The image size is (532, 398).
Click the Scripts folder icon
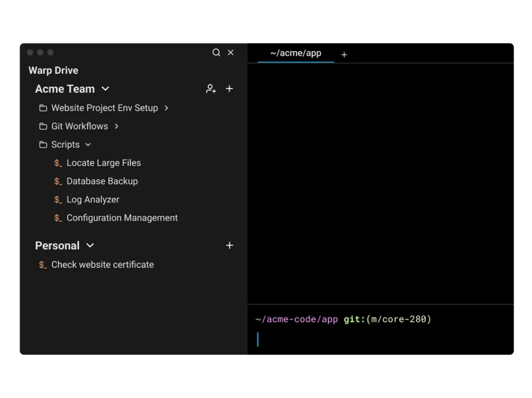click(43, 144)
